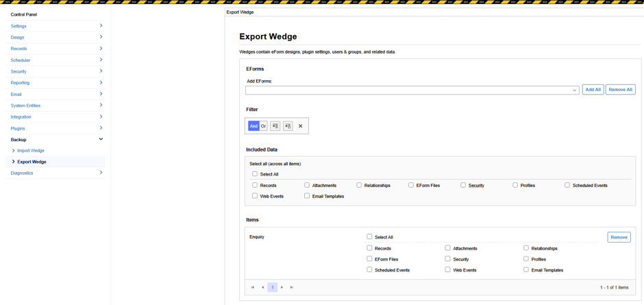Screen dimensions: 644x305
Task: Tick Scheduled Events for the Enquiry item
Action: pyautogui.click(x=369, y=269)
